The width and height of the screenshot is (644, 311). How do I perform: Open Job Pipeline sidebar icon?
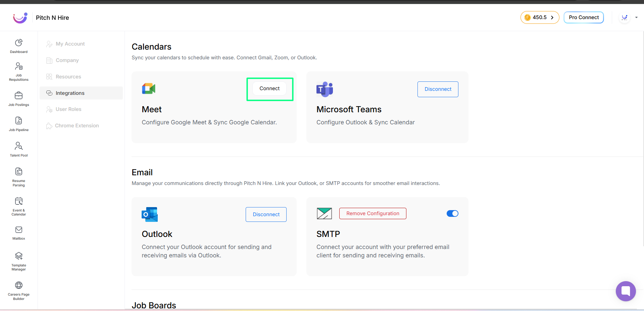19,121
